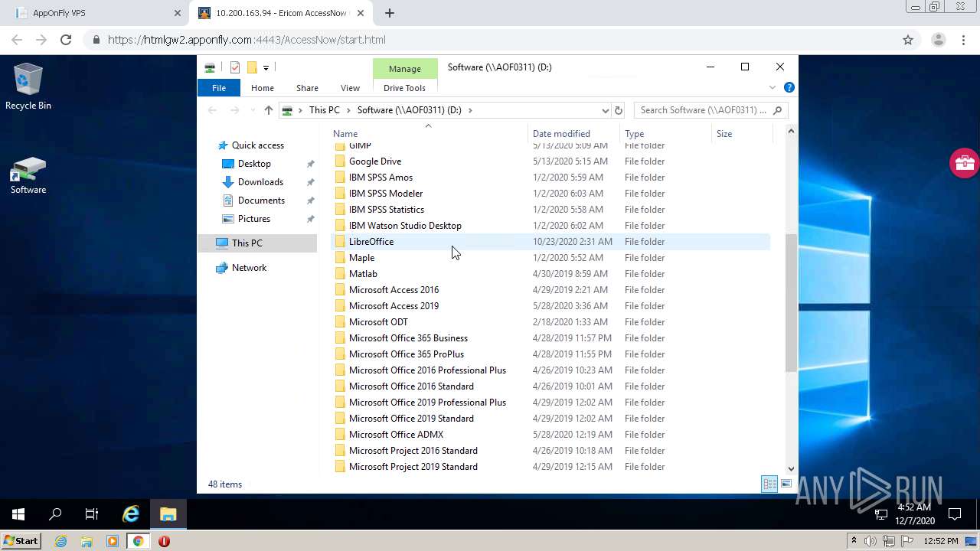Select Network in the navigation pane
Image resolution: width=980 pixels, height=551 pixels.
click(x=249, y=268)
